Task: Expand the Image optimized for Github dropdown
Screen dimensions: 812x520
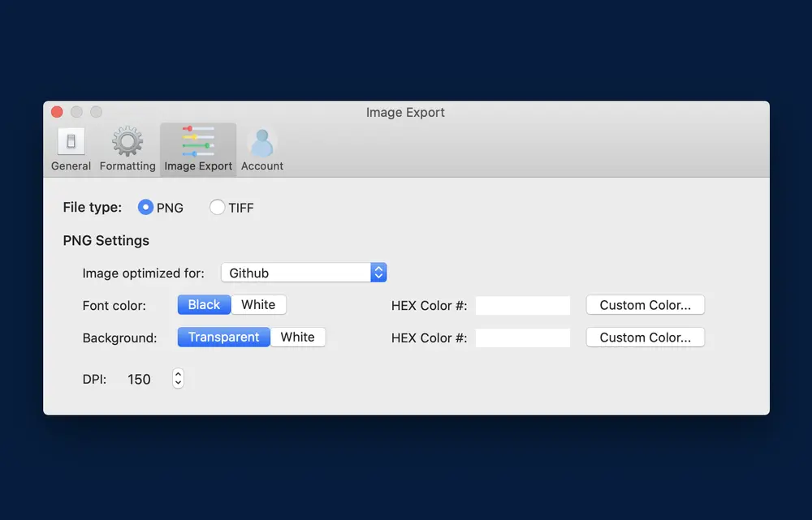Action: tap(378, 273)
